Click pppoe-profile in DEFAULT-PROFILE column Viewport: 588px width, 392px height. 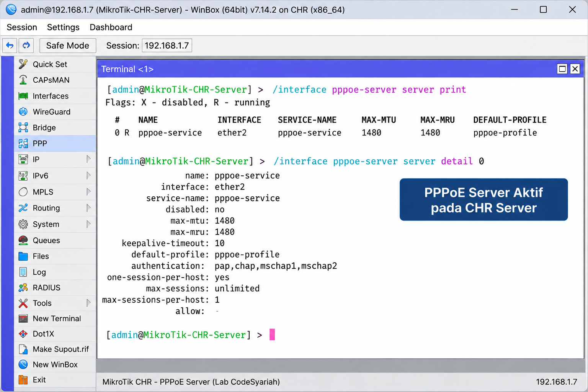click(505, 132)
